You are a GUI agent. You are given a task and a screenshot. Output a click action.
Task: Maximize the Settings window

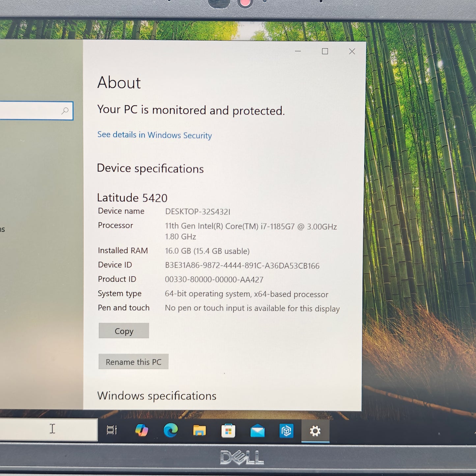pyautogui.click(x=325, y=51)
